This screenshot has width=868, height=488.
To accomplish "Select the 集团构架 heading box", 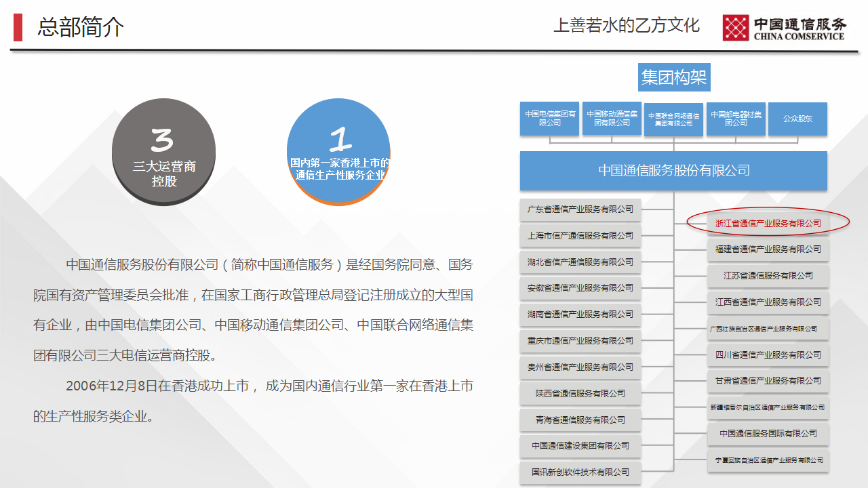I will pyautogui.click(x=674, y=77).
